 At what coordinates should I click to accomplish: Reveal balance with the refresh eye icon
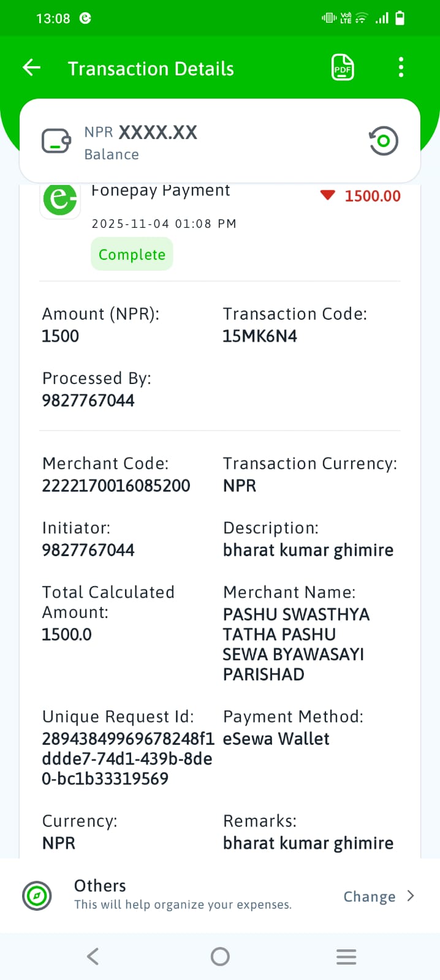[x=384, y=141]
